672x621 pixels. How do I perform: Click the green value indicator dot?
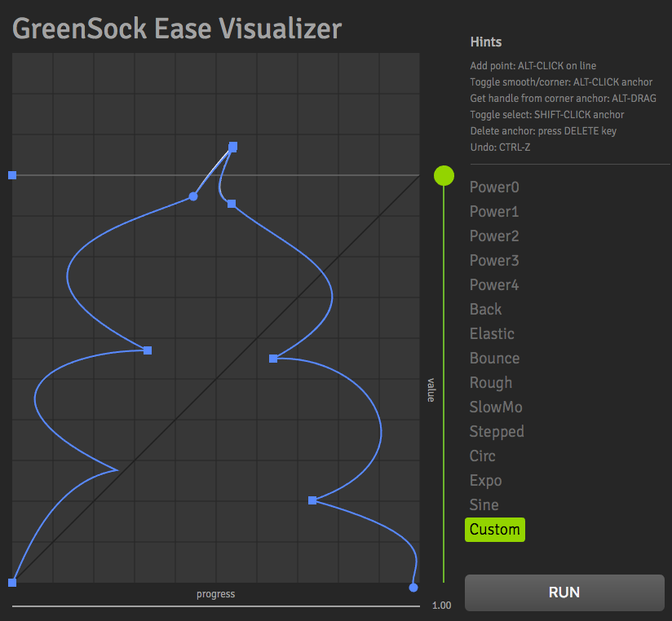point(444,174)
